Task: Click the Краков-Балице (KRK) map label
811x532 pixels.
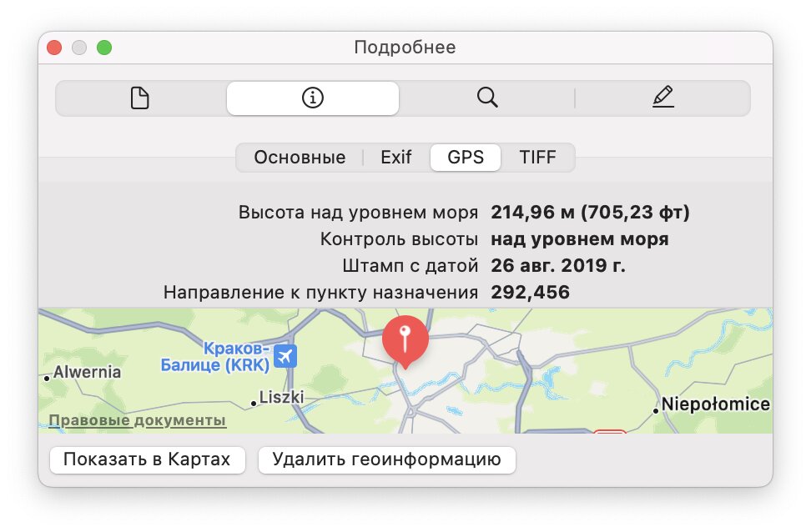Action: (x=215, y=357)
